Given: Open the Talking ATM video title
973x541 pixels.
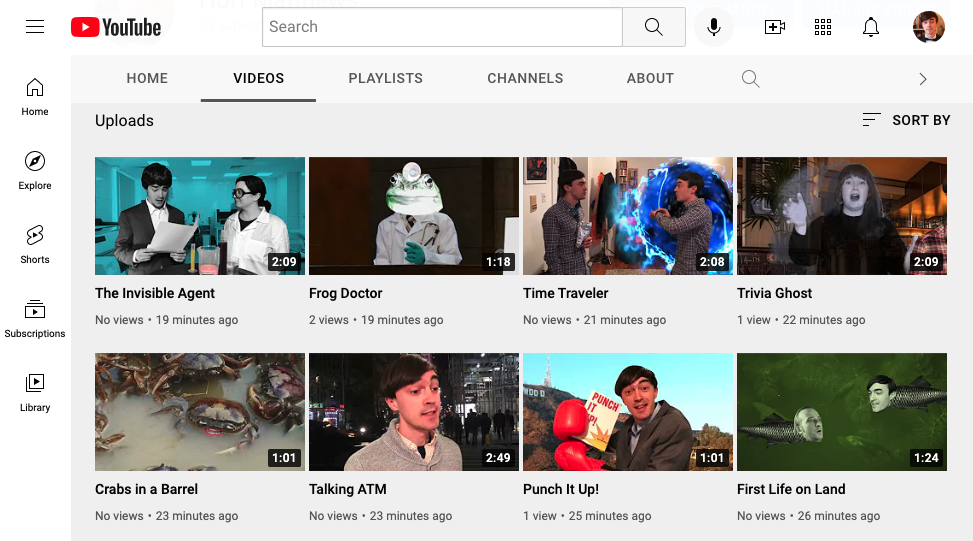Looking at the screenshot, I should click(348, 489).
